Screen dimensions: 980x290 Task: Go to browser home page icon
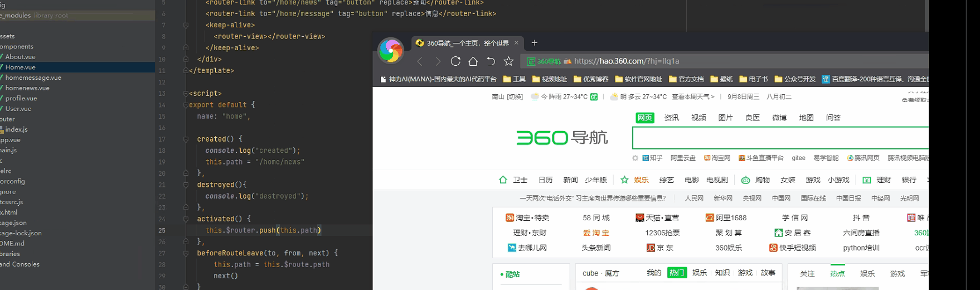click(473, 61)
